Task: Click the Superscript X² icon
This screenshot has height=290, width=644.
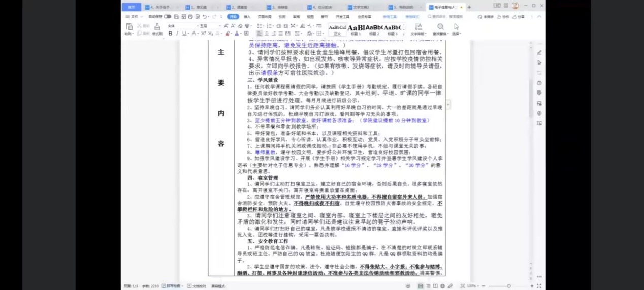Action: 203,34
